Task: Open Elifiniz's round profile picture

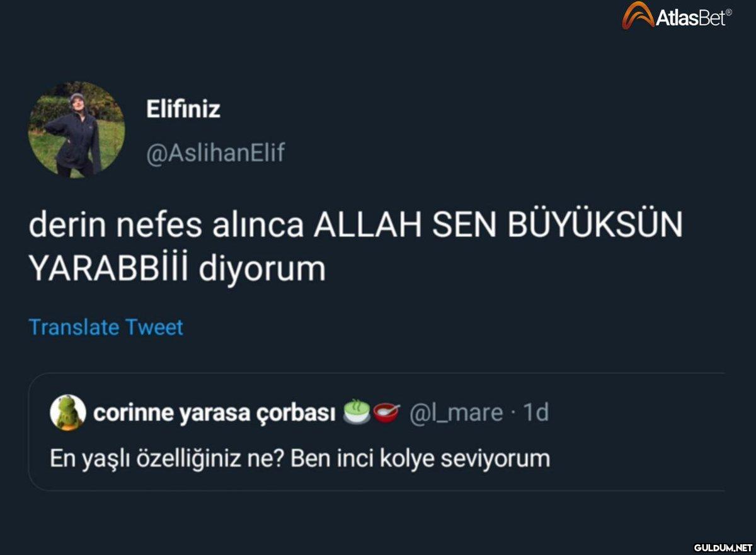Action: tap(76, 130)
